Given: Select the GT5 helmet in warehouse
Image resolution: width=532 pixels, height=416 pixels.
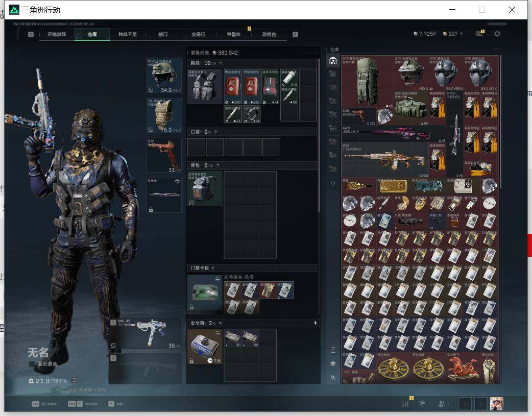Looking at the screenshot, I should [411, 73].
